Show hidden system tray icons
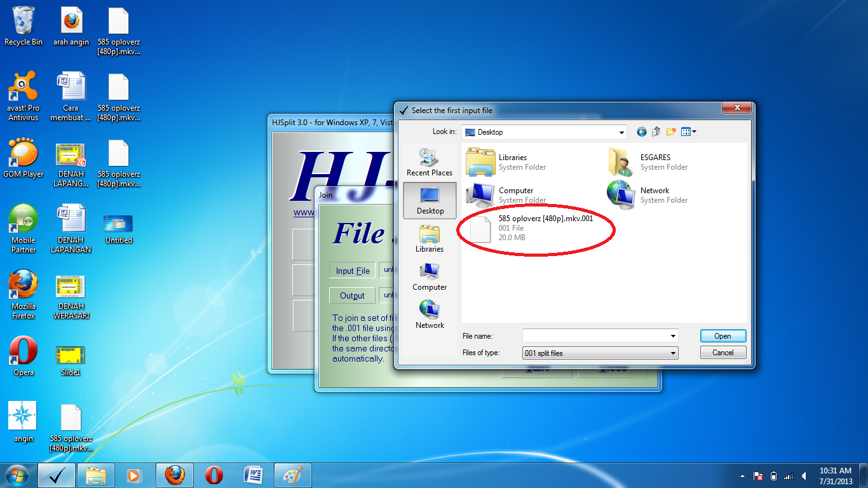Screen dimensions: 868x488 click(742, 476)
